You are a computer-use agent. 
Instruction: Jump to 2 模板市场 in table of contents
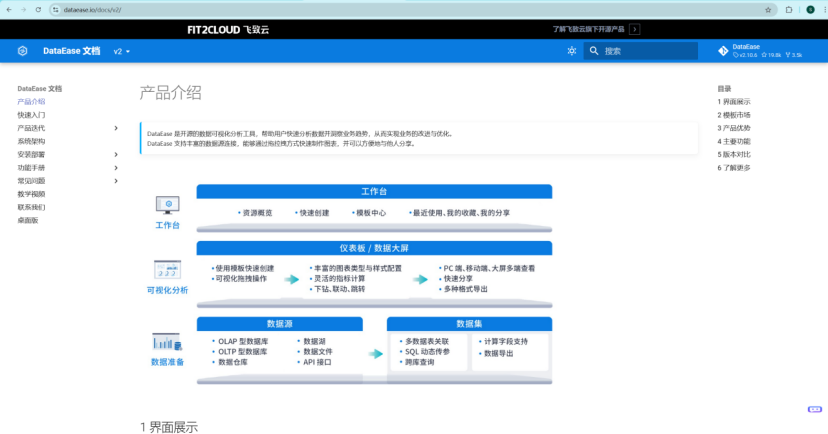[x=733, y=115]
